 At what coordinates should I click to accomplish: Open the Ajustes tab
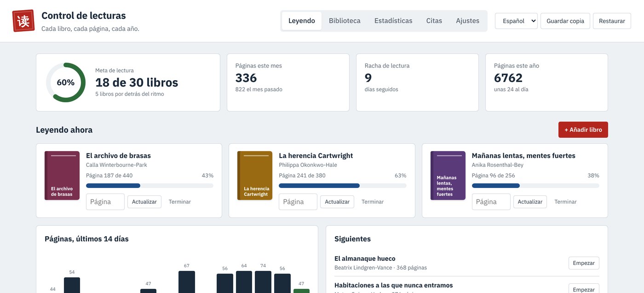pos(468,21)
